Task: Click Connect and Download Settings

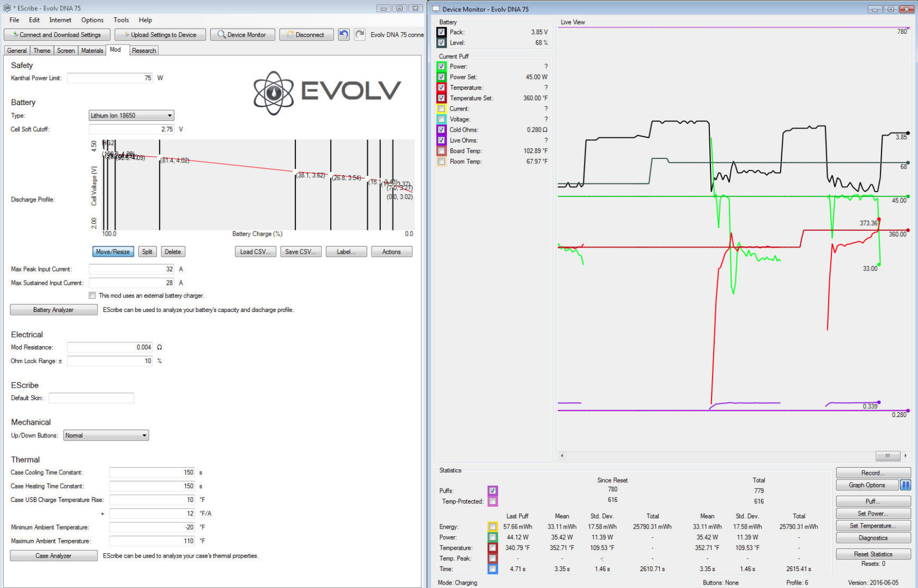Action: (x=57, y=35)
